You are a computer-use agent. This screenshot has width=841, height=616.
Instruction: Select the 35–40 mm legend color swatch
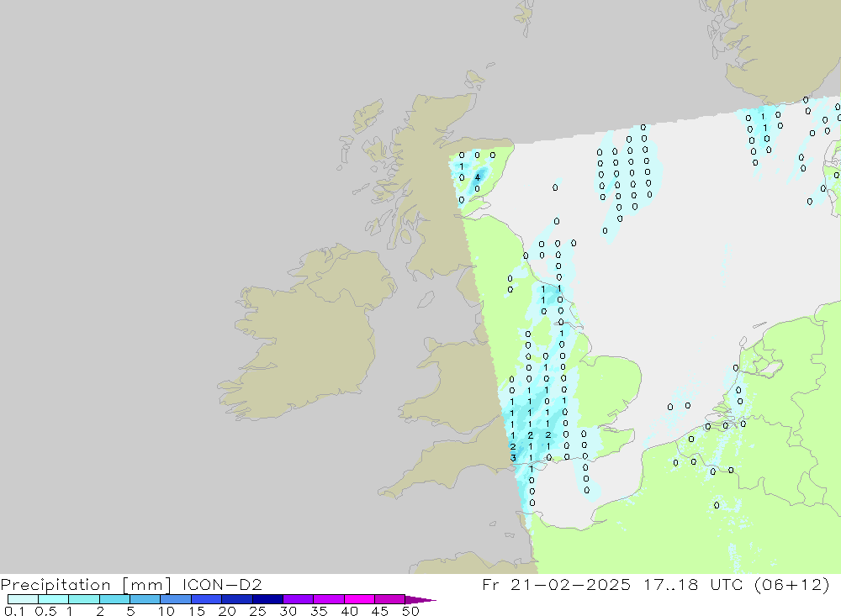328,599
